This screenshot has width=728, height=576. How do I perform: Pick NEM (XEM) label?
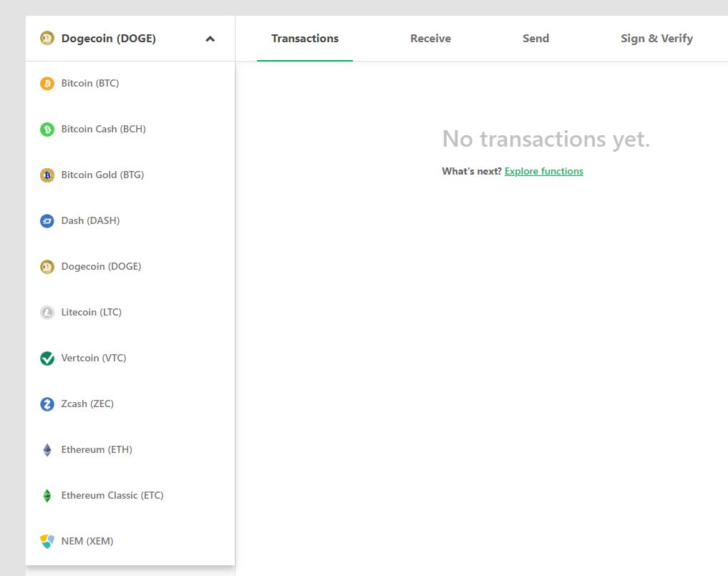click(87, 541)
